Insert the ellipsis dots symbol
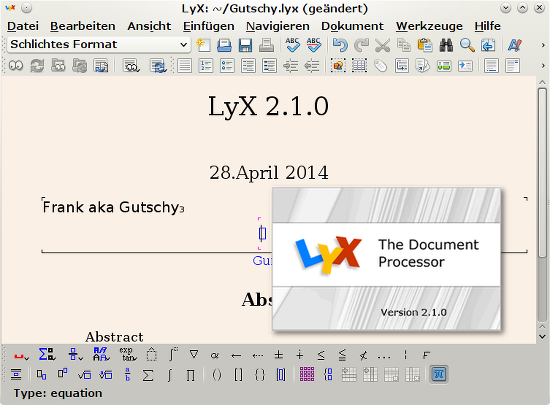 click(384, 356)
